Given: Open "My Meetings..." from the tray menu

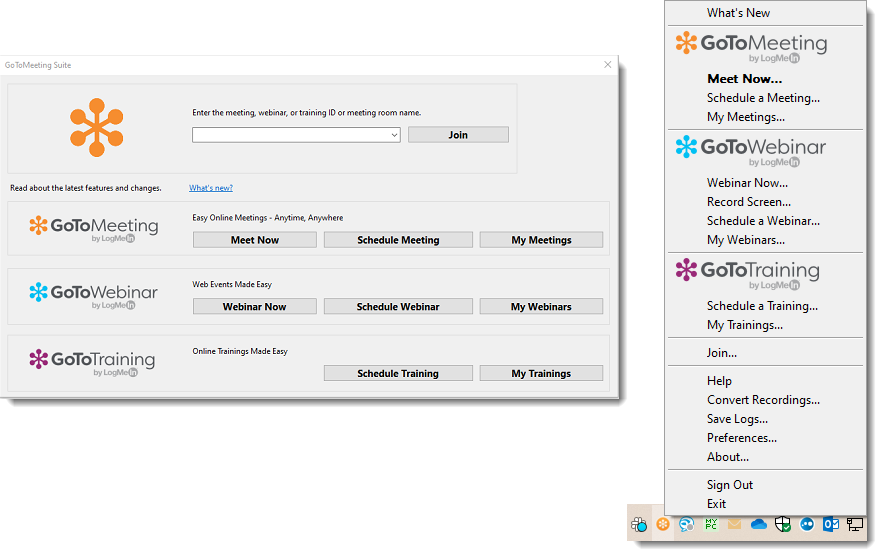Looking at the screenshot, I should pyautogui.click(x=746, y=117).
